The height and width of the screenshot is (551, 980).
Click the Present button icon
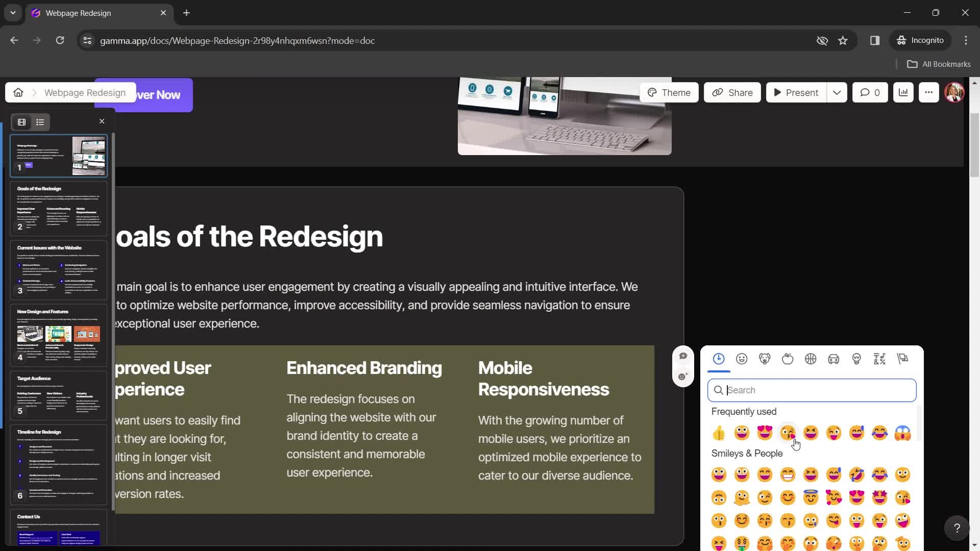click(x=778, y=92)
